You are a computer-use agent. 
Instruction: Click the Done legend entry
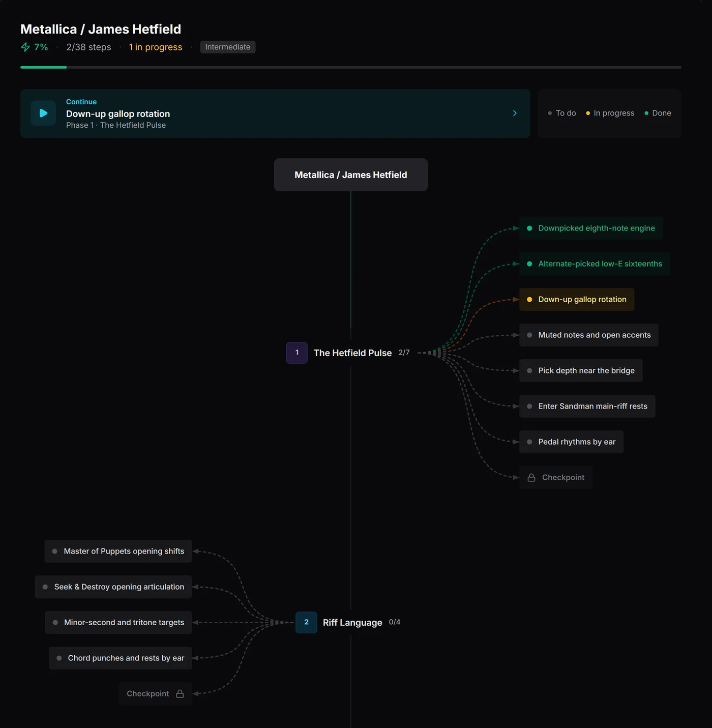(x=658, y=113)
